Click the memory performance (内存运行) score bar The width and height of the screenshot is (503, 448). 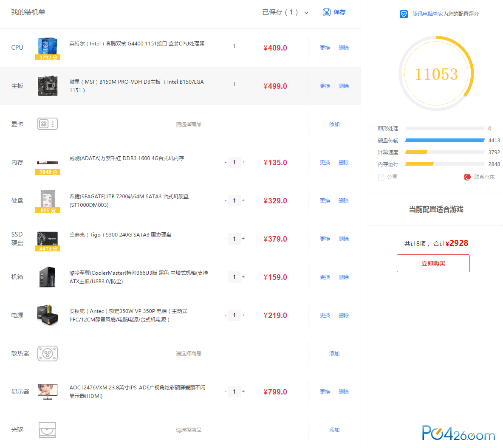coord(445,164)
